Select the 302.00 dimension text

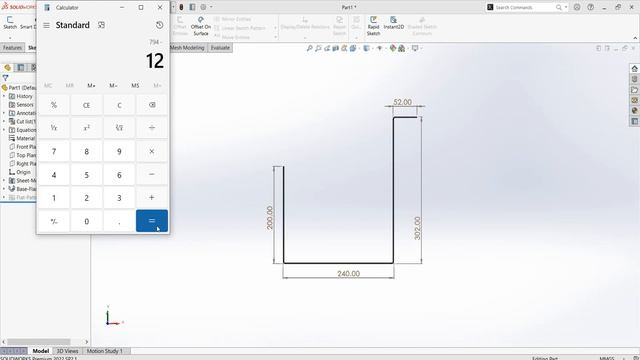(x=417, y=228)
